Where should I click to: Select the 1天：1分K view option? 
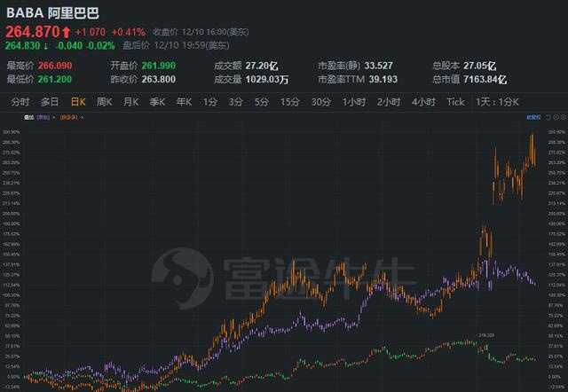point(497,102)
